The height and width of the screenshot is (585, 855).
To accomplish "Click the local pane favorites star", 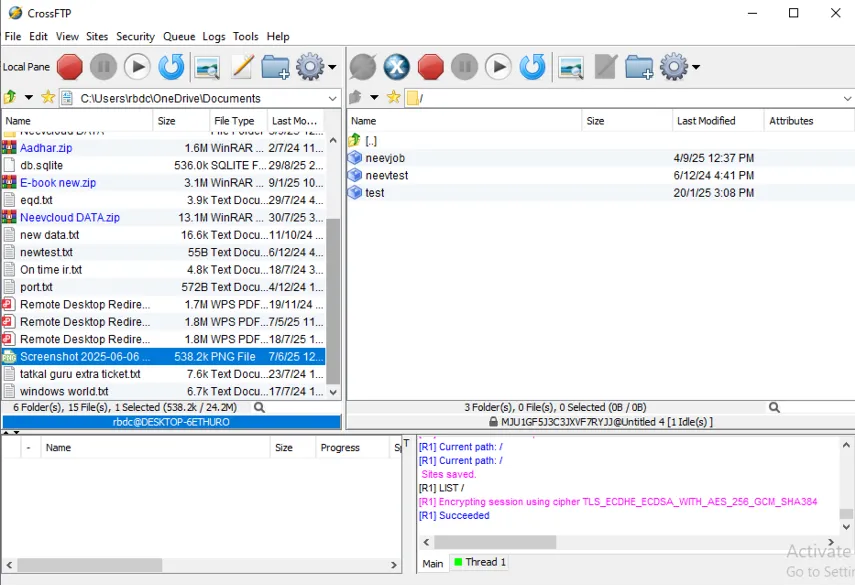I will [x=48, y=98].
